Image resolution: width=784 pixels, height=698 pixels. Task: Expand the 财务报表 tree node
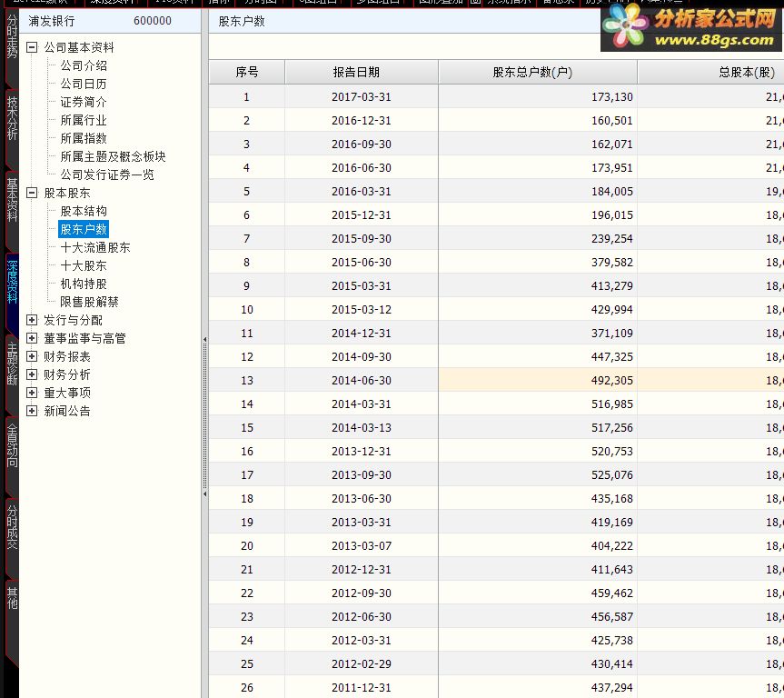[x=32, y=357]
